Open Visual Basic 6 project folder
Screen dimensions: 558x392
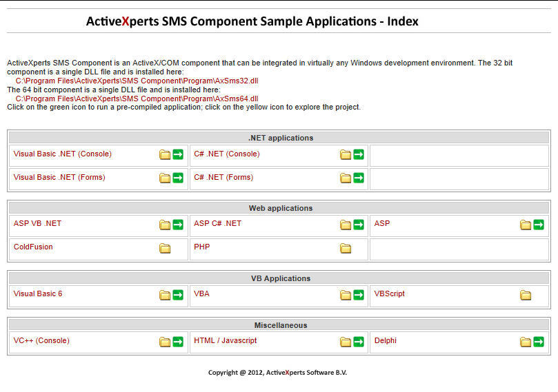click(x=165, y=296)
